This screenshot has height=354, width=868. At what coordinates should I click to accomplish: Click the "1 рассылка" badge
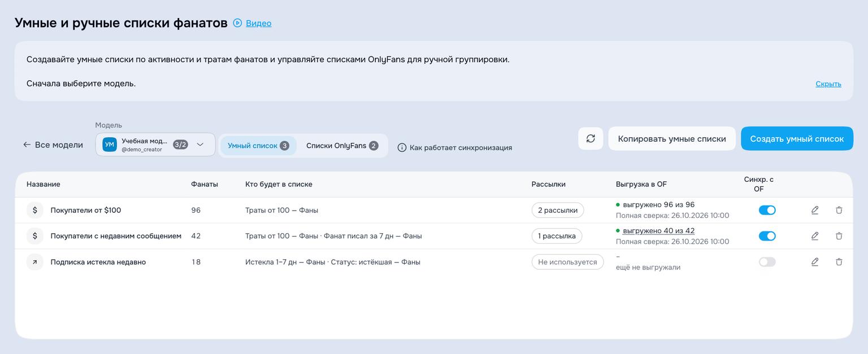pyautogui.click(x=557, y=236)
